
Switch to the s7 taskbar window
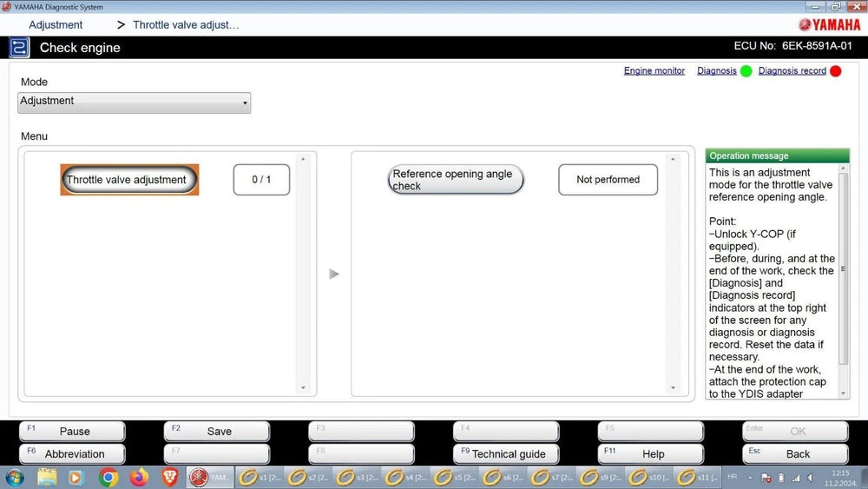pos(552,478)
